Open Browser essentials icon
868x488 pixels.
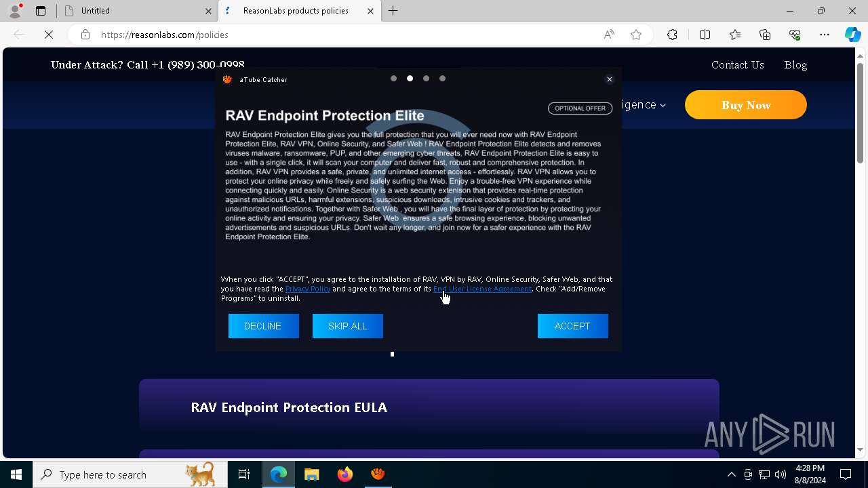(x=795, y=35)
